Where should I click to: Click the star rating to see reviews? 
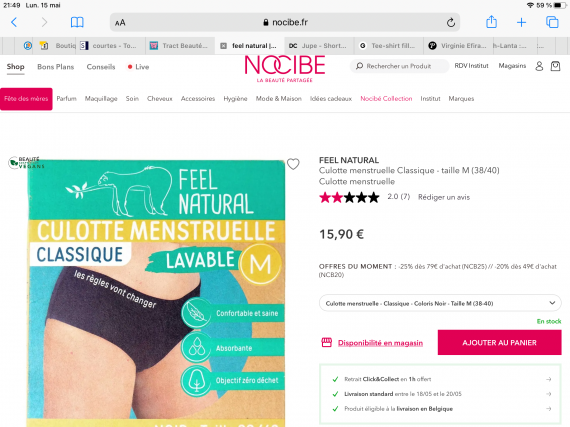tap(349, 197)
